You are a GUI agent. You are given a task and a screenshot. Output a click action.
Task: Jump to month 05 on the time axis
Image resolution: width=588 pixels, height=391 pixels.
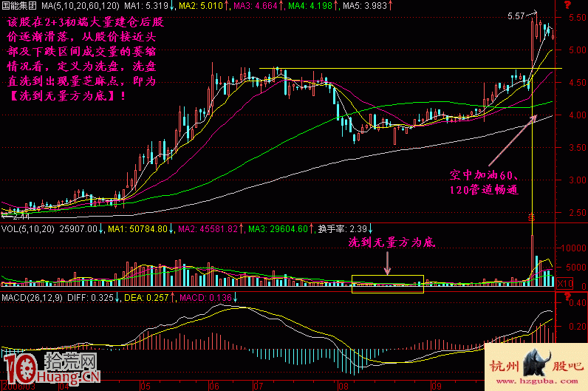(x=145, y=386)
